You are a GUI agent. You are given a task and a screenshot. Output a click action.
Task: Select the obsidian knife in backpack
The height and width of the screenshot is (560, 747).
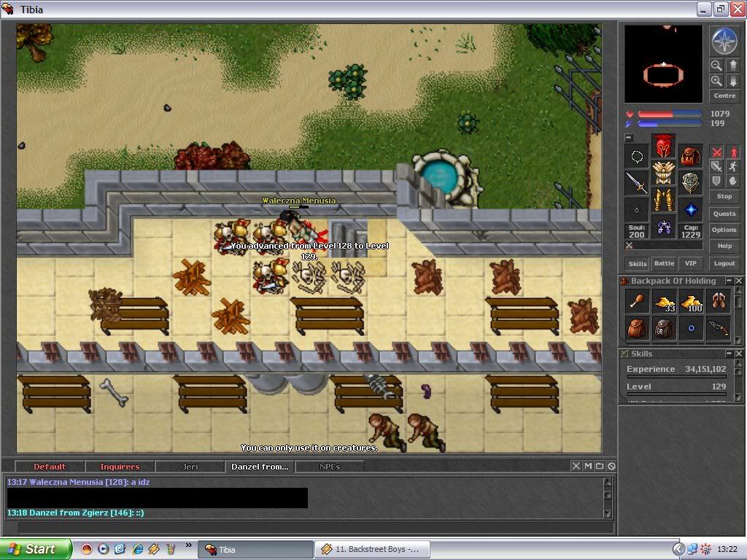[x=719, y=329]
